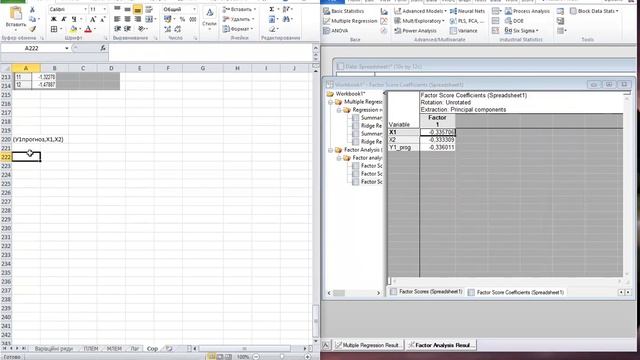Switch to the Cop sheet tab
The image size is (640, 360).
[x=152, y=349]
